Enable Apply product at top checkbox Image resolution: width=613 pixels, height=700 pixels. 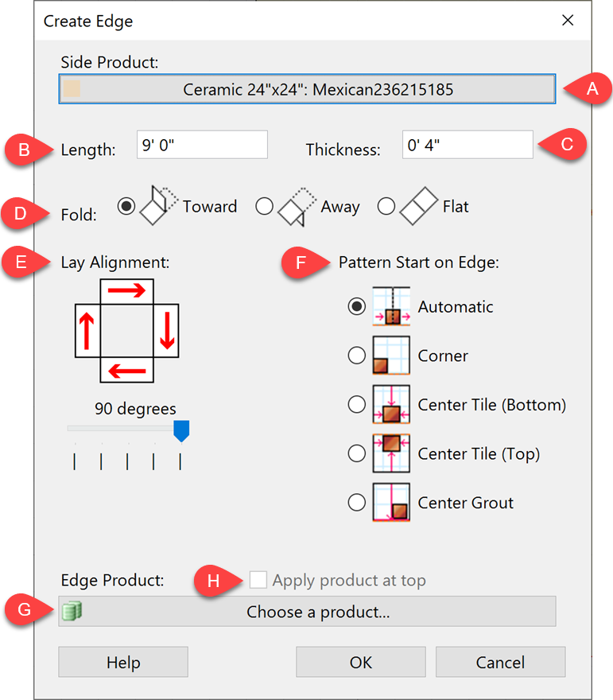click(x=258, y=579)
